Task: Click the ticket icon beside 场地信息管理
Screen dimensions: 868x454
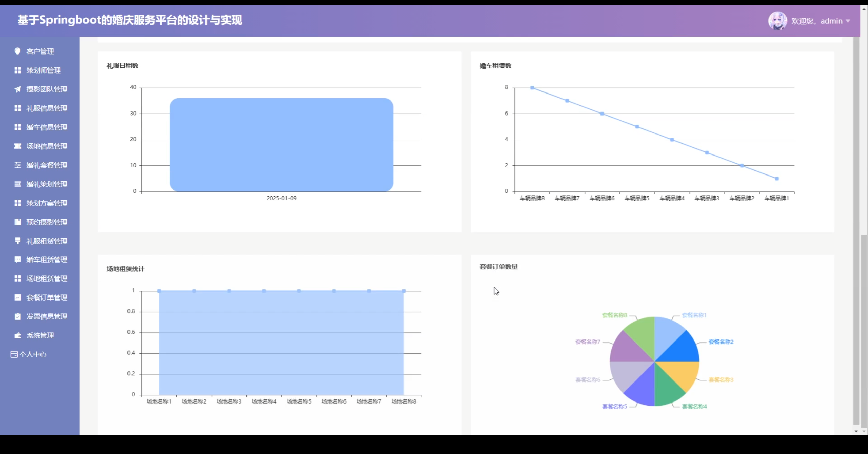Action: (17, 146)
